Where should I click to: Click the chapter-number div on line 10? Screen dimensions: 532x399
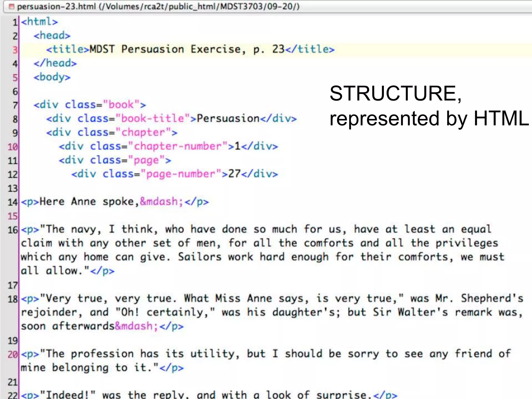pos(168,146)
